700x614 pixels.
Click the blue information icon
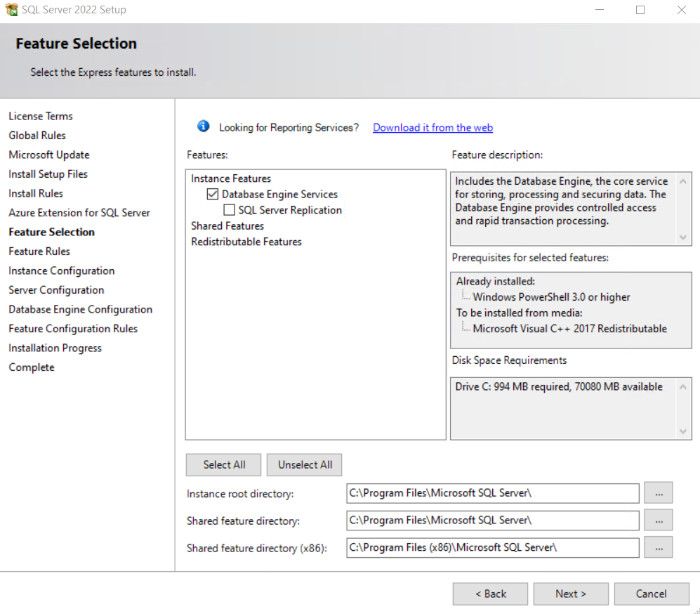pos(204,126)
